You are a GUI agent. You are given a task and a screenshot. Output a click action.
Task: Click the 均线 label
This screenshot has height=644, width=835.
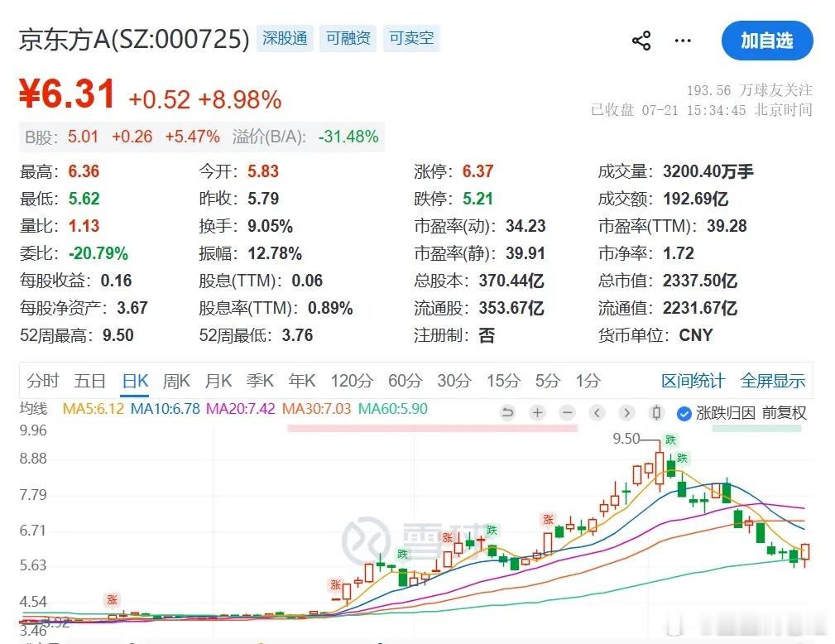[x=34, y=409]
